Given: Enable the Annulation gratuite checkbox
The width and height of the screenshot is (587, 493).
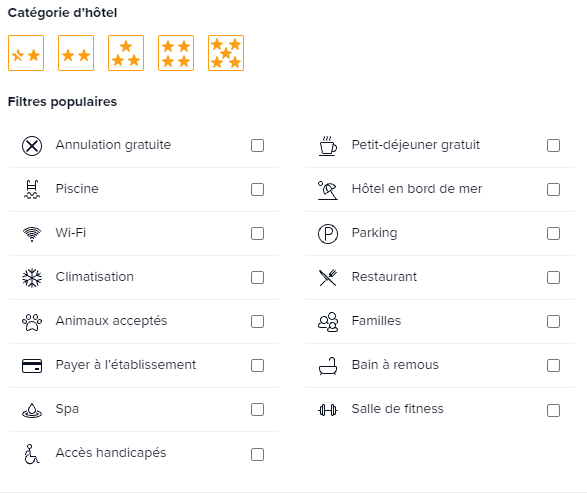Looking at the screenshot, I should pos(257,145).
